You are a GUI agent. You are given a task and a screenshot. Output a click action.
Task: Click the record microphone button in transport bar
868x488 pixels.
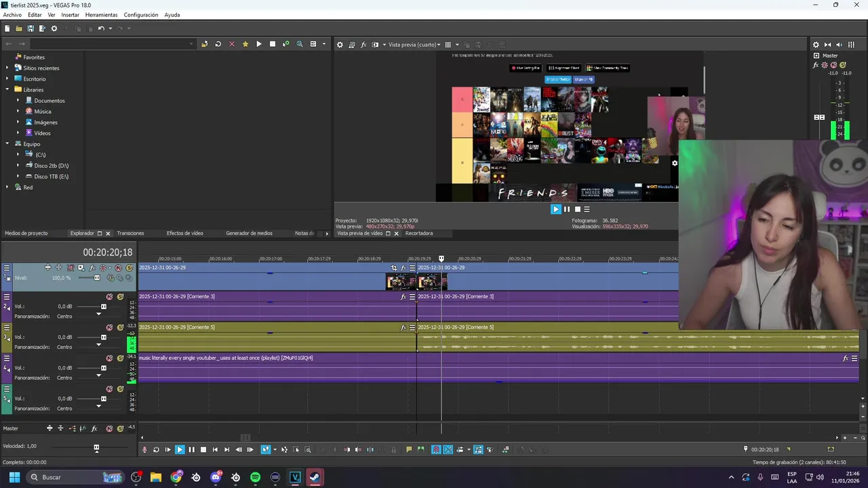pos(144,449)
